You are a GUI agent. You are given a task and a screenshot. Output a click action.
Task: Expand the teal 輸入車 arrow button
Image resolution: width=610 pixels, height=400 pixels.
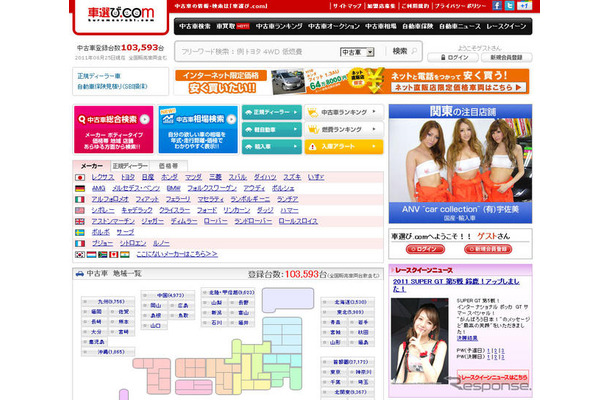(x=272, y=147)
